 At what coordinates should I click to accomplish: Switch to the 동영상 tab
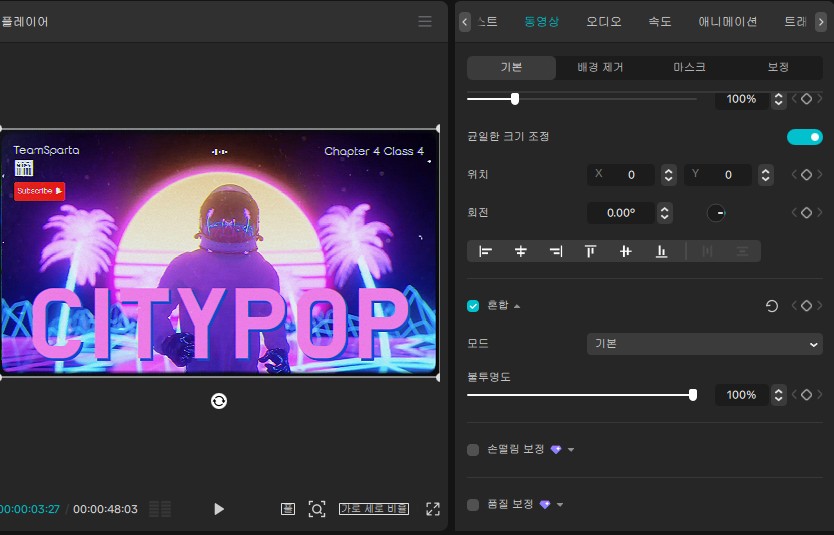click(x=541, y=22)
